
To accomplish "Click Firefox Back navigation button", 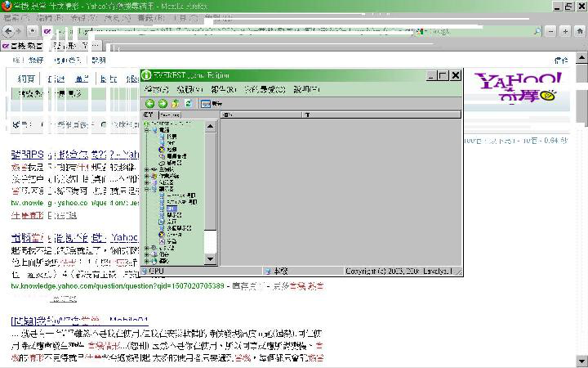I will [x=8, y=31].
